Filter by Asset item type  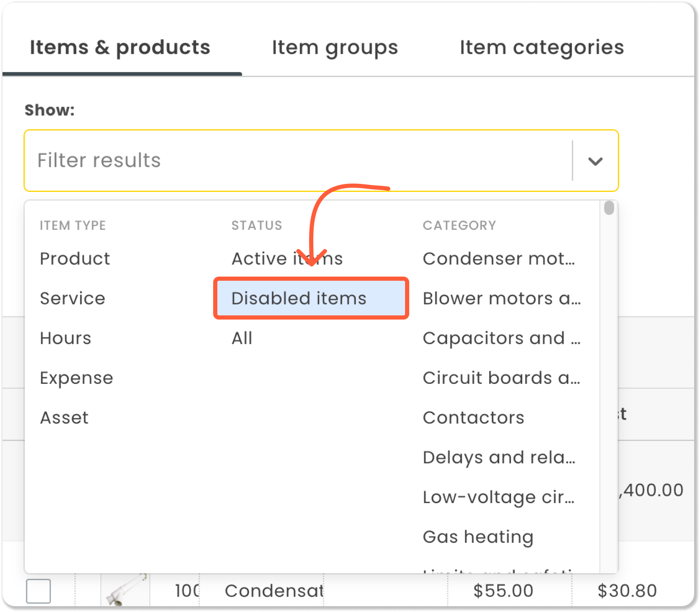64,418
